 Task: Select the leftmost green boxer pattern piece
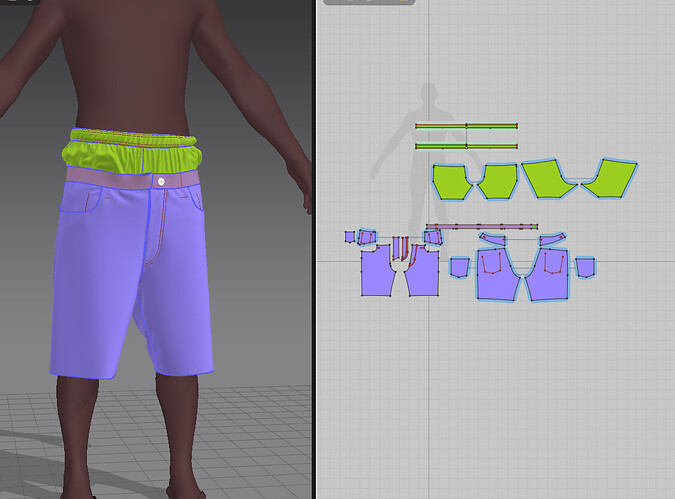click(452, 183)
